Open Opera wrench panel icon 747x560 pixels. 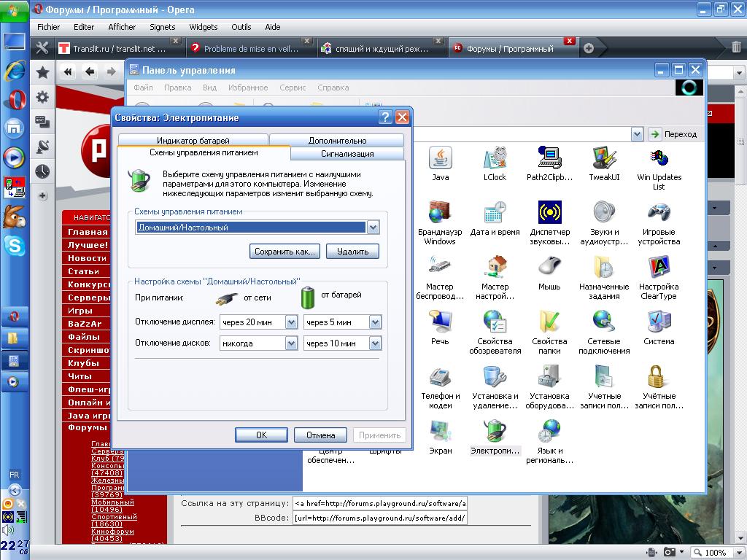tap(42, 48)
